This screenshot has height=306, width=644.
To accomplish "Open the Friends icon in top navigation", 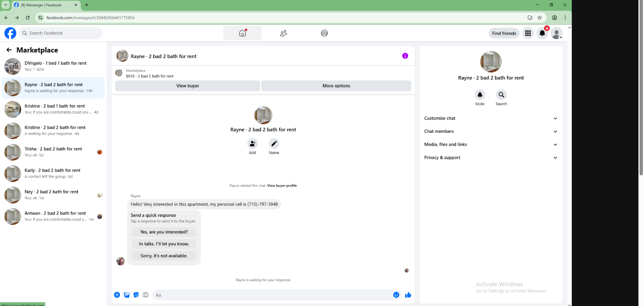I will (284, 33).
